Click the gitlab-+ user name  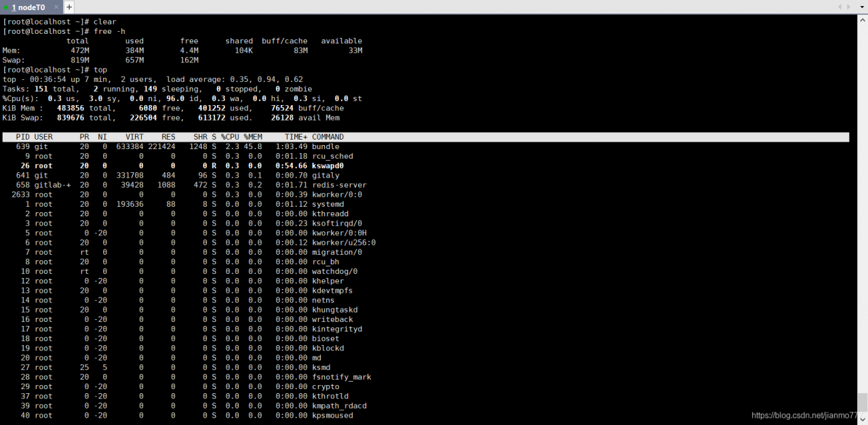[x=52, y=185]
